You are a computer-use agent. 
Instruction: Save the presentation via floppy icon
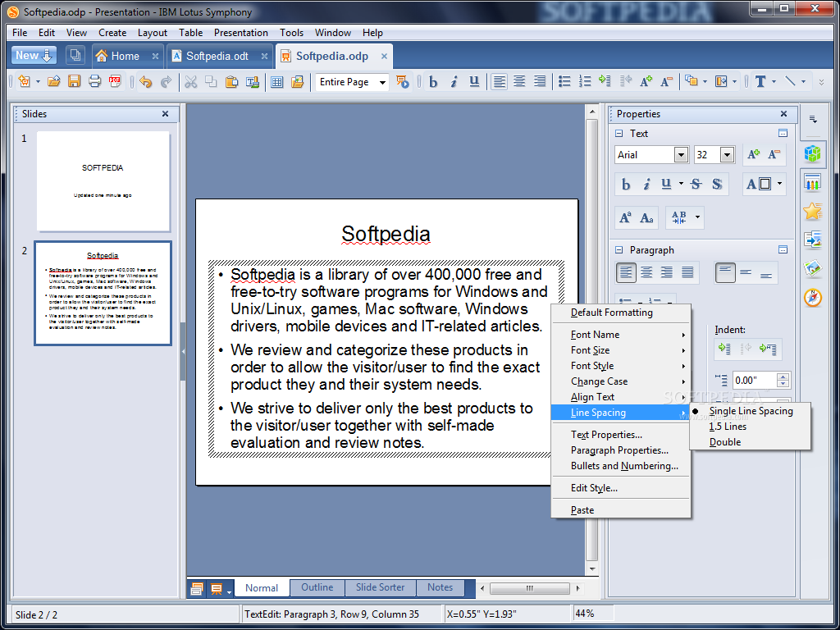[x=74, y=82]
